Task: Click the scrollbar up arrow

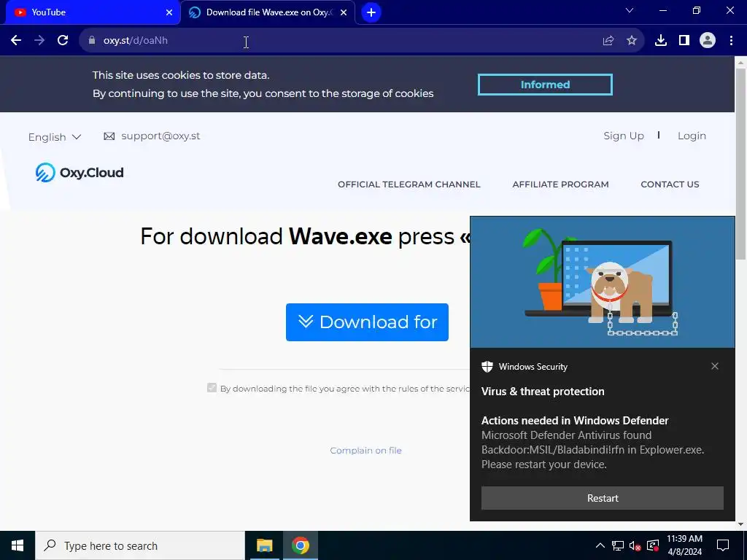Action: point(741,62)
